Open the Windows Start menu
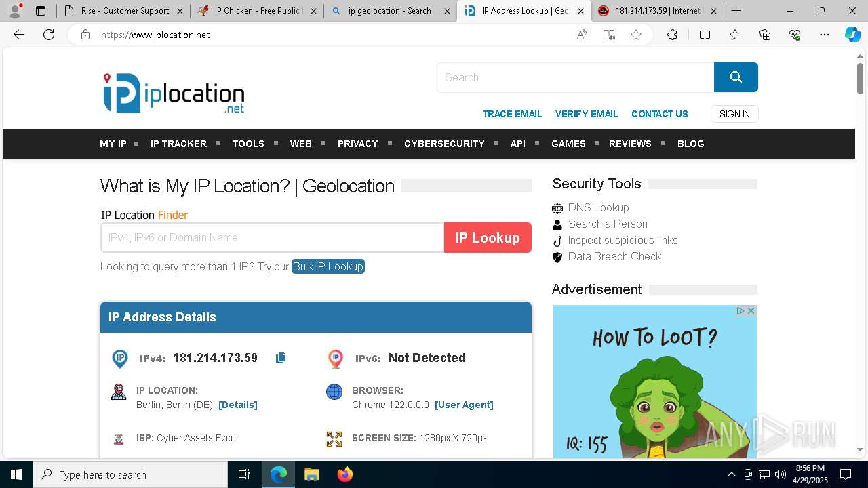This screenshot has width=868, height=488. coord(16,474)
